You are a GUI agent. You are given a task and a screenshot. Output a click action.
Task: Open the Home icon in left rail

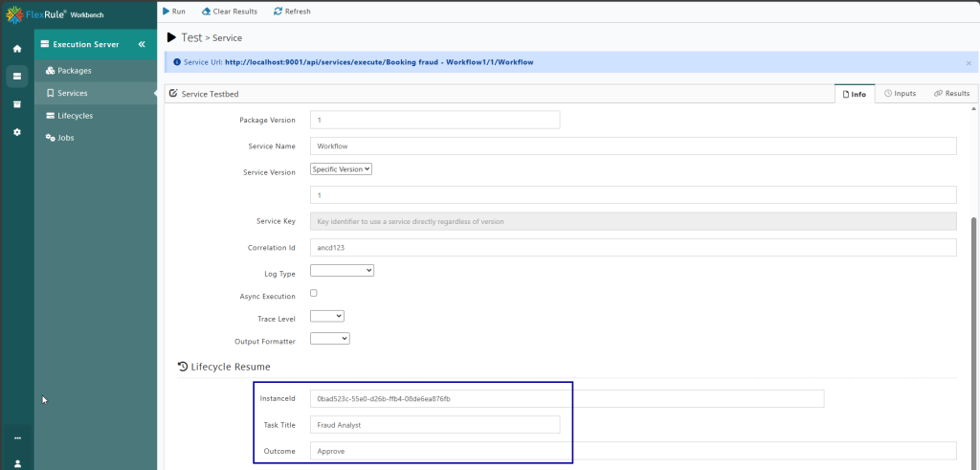(17, 49)
